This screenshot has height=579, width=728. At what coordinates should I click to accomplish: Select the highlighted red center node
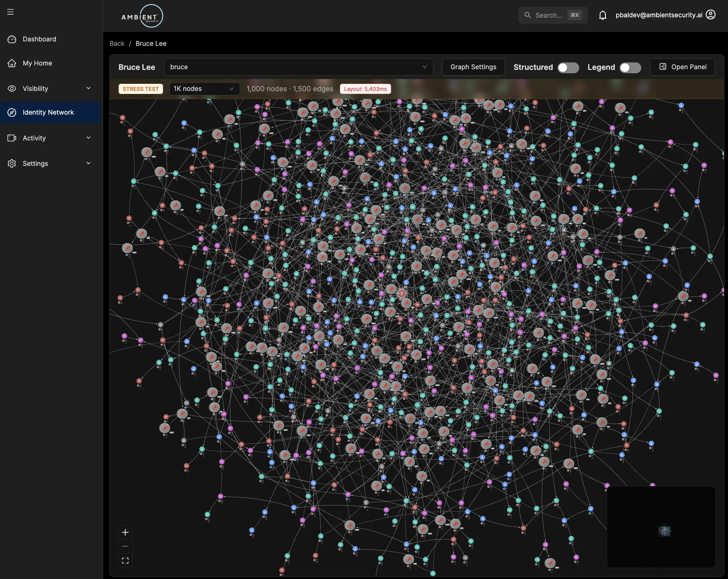pyautogui.click(x=401, y=293)
